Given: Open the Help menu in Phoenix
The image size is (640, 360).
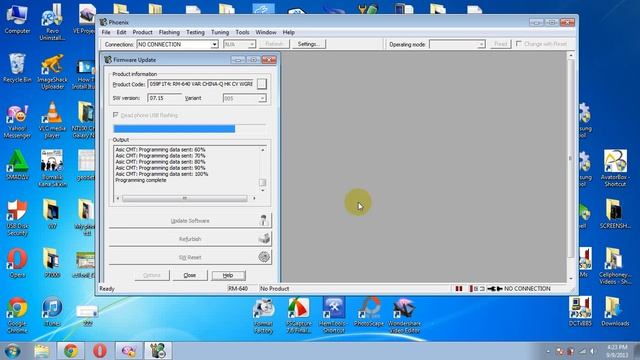Looking at the screenshot, I should point(289,32).
